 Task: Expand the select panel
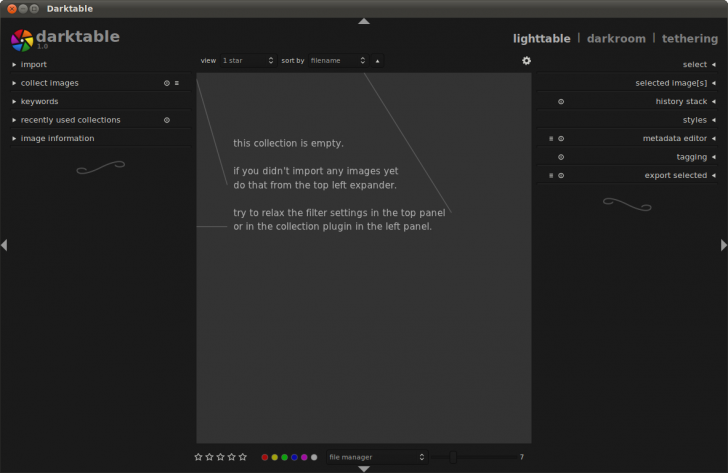(627, 65)
